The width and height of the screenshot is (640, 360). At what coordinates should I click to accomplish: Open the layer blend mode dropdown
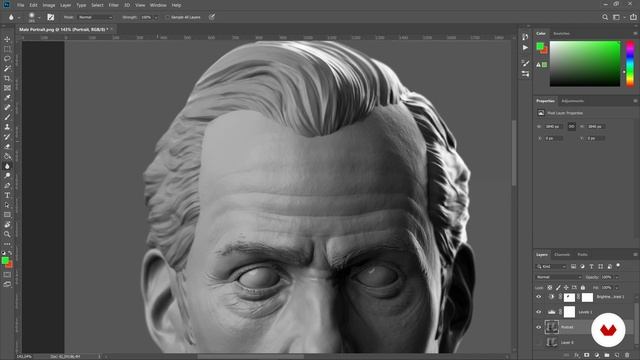pos(558,277)
